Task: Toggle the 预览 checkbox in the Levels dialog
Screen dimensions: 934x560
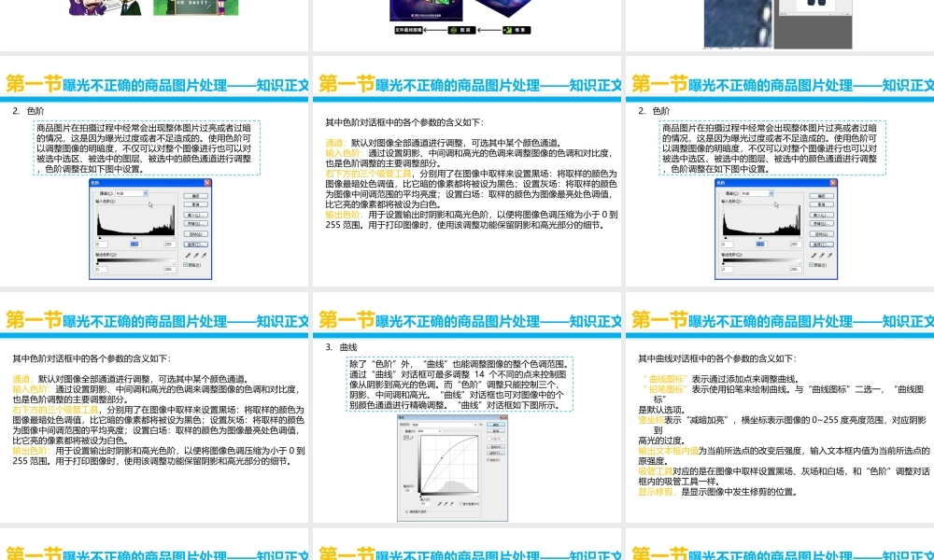Action: (x=185, y=265)
